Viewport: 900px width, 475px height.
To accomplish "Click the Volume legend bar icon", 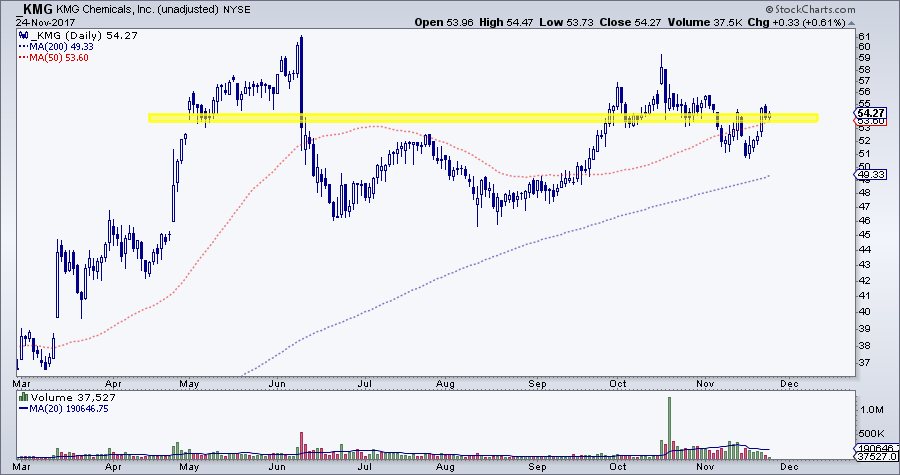I will click(22, 397).
